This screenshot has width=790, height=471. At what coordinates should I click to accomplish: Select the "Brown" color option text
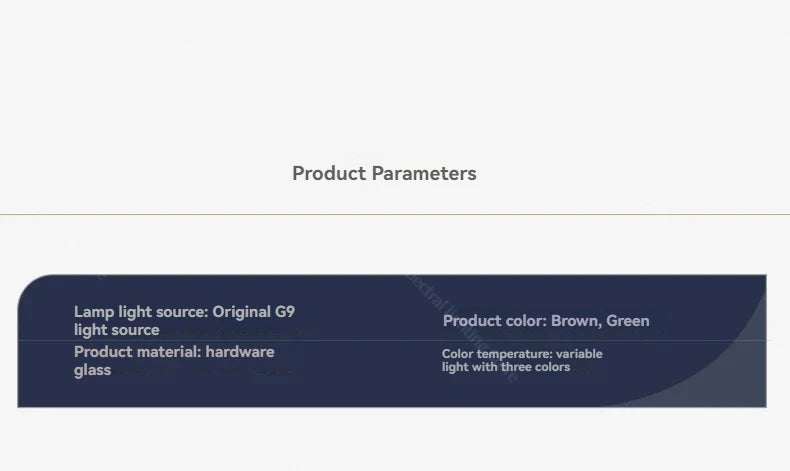(x=574, y=321)
